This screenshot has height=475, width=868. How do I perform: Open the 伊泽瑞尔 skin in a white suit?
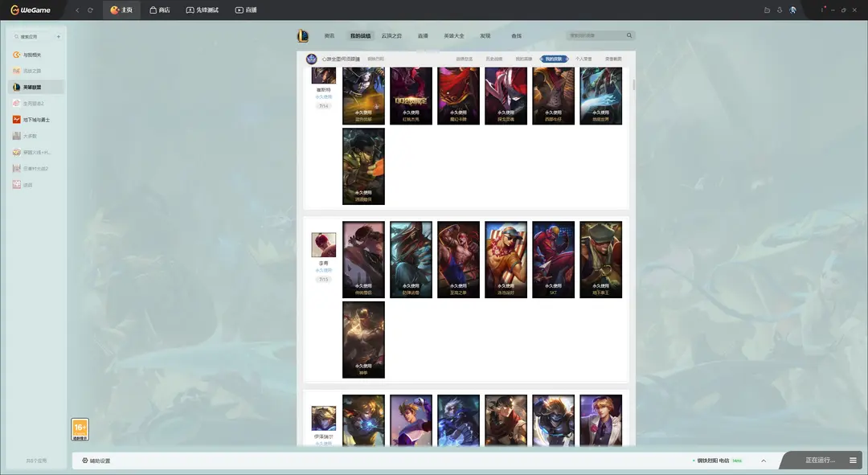click(600, 420)
